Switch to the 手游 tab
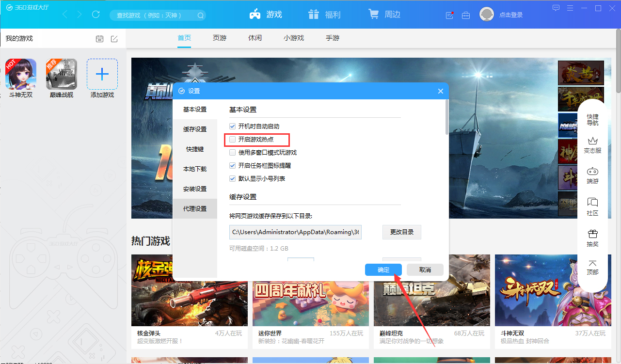Viewport: 621px width, 364px height. pyautogui.click(x=332, y=38)
